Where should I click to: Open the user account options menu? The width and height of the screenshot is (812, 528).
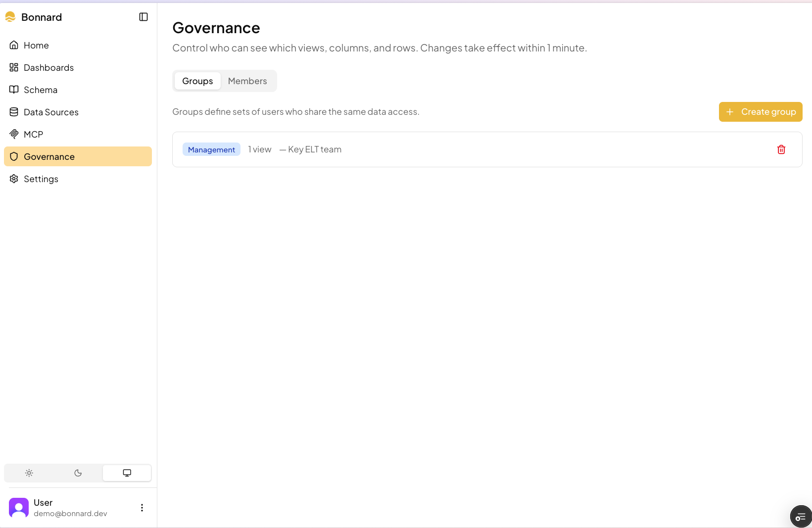(x=142, y=507)
